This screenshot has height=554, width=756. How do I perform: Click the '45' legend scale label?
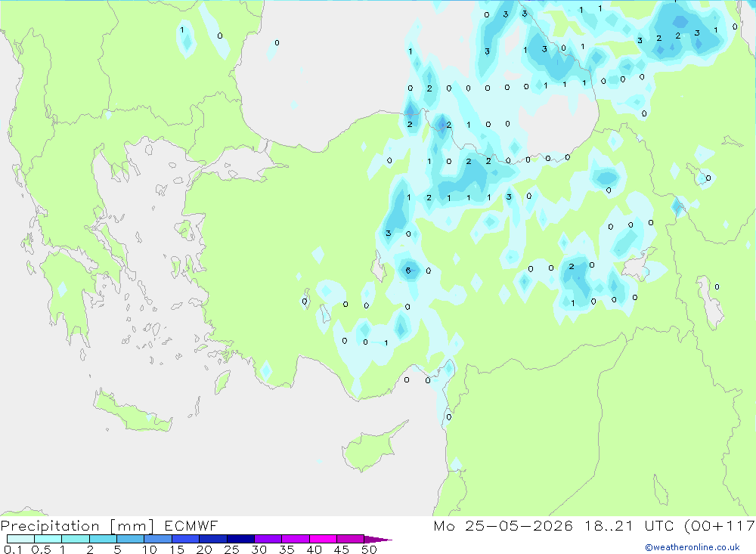(342, 549)
